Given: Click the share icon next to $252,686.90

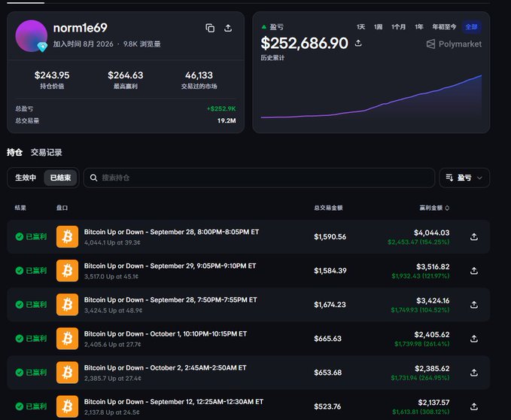Looking at the screenshot, I should 358,43.
